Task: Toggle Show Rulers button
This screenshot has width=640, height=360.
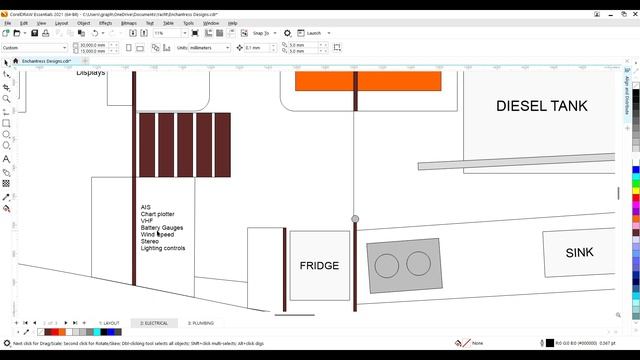Action: 208,33
